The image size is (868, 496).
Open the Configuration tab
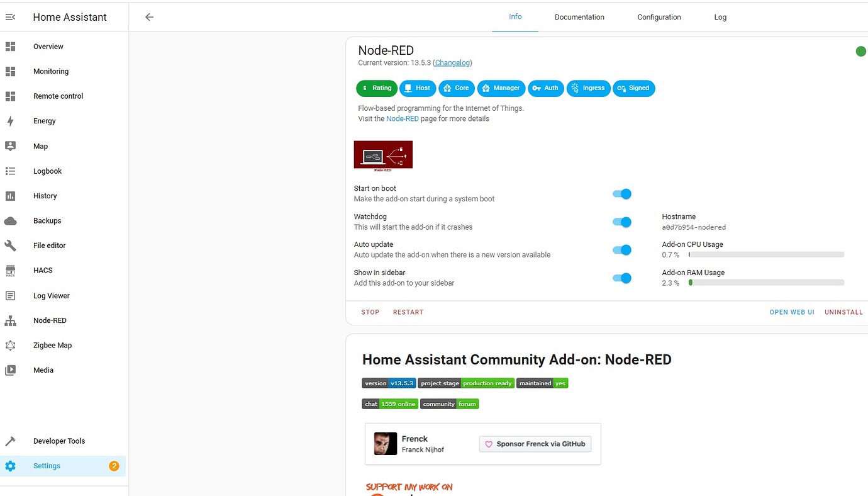click(659, 17)
